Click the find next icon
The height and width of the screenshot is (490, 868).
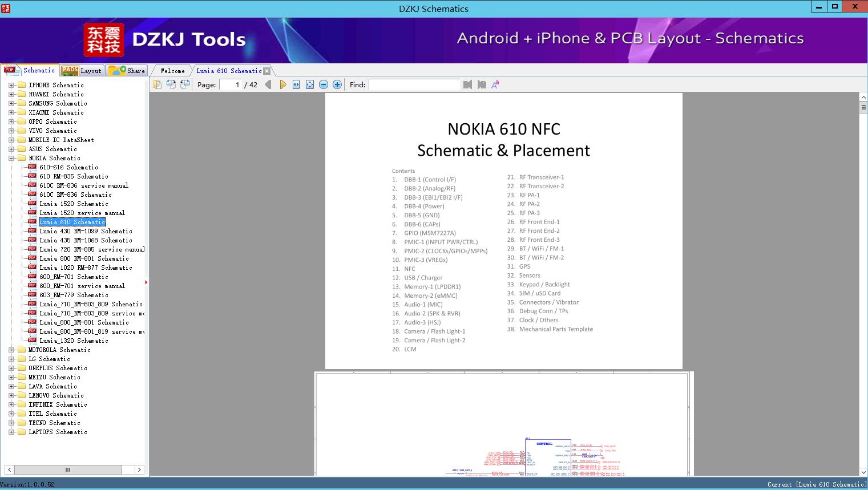click(482, 84)
